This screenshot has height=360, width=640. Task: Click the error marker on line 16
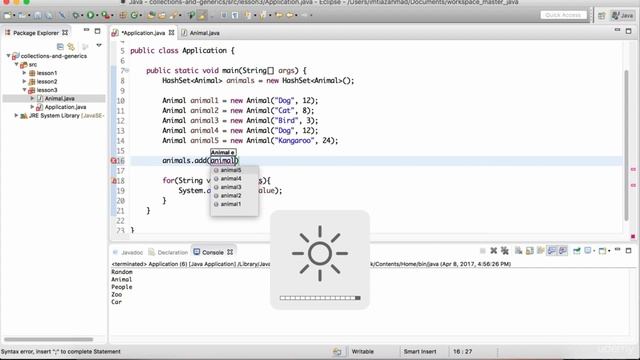pos(113,161)
